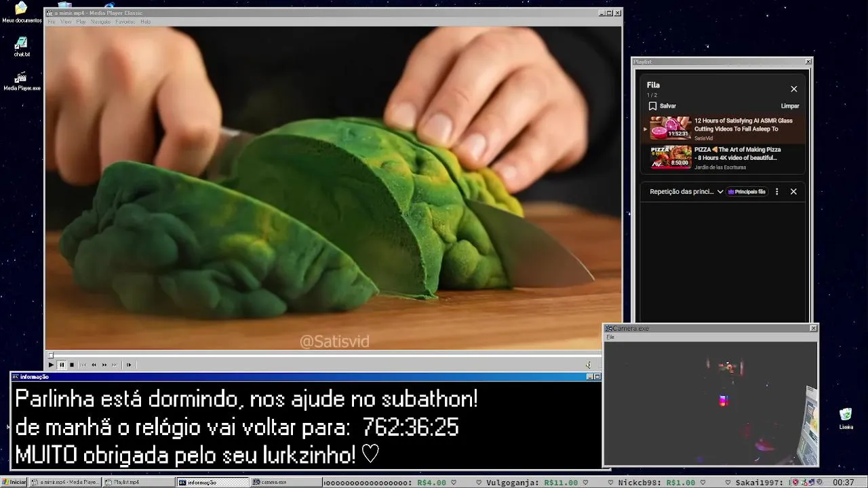This screenshot has width=868, height=488.
Task: Click the Iniciar start button
Action: click(14, 482)
